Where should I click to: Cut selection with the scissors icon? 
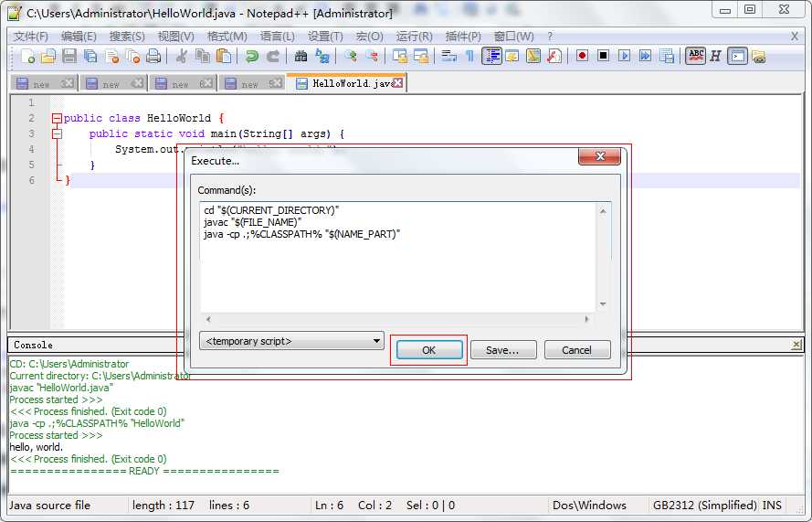pos(181,56)
